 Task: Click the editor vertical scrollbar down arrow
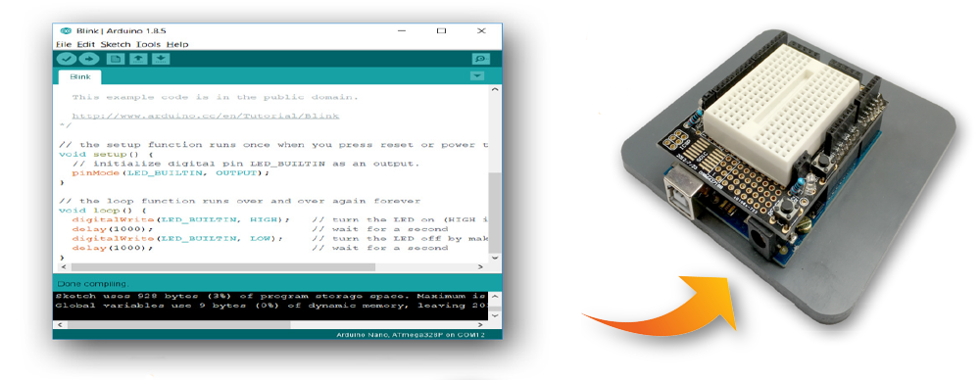coord(495,258)
